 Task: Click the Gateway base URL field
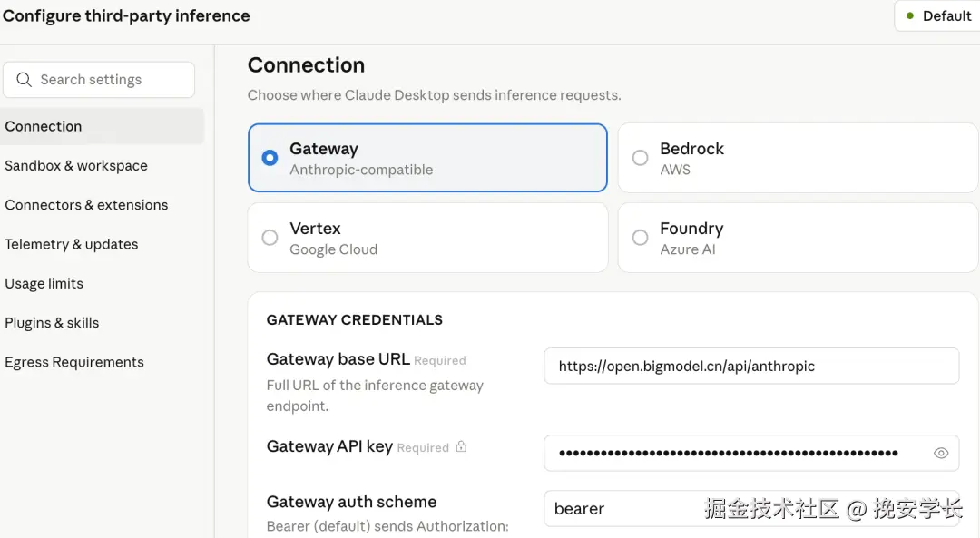click(751, 367)
